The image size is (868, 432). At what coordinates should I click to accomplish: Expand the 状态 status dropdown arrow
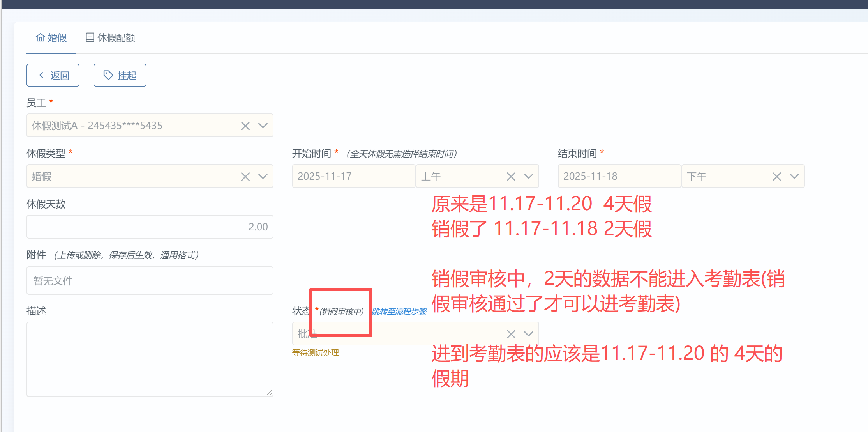click(529, 334)
